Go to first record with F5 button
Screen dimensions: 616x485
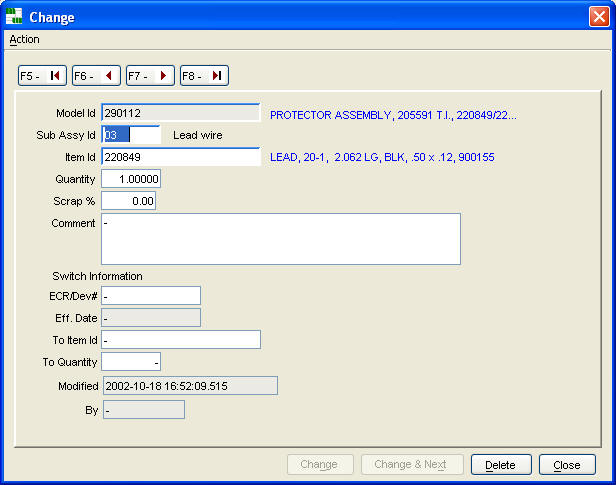(42, 75)
